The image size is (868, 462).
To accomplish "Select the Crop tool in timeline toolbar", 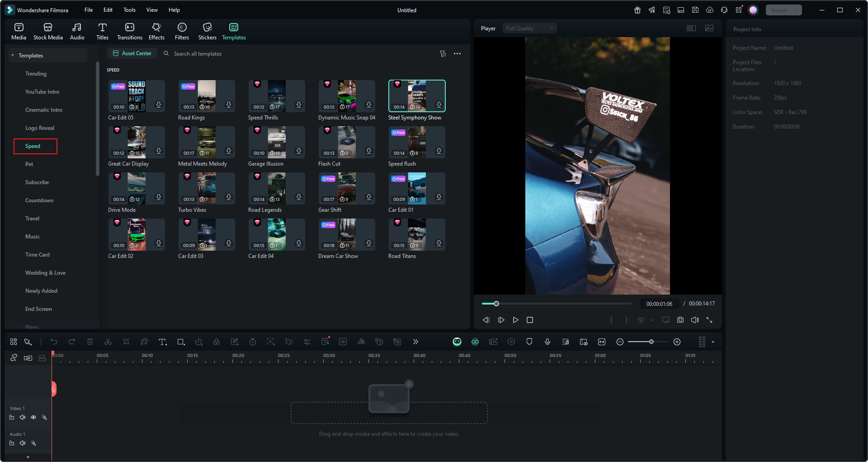I will coord(126,342).
